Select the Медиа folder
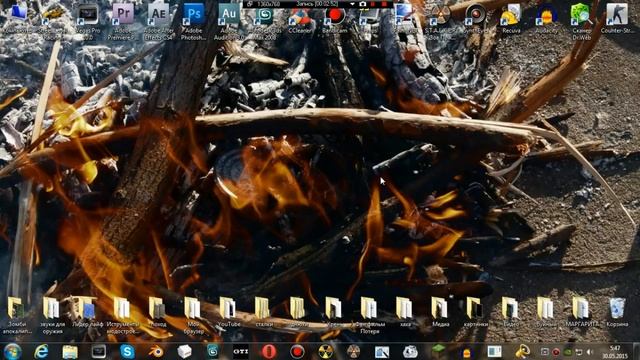This screenshot has width=640, height=360. click(440, 312)
